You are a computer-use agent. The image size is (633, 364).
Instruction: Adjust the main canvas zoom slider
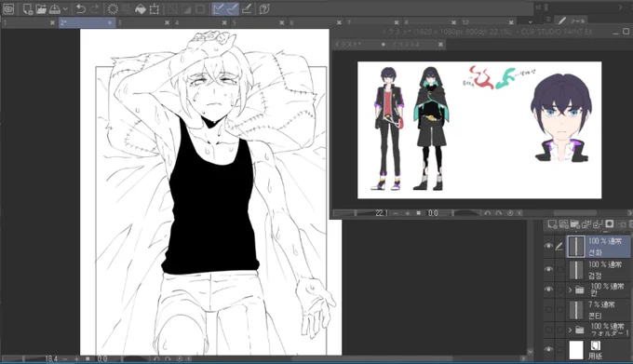[x=22, y=358]
